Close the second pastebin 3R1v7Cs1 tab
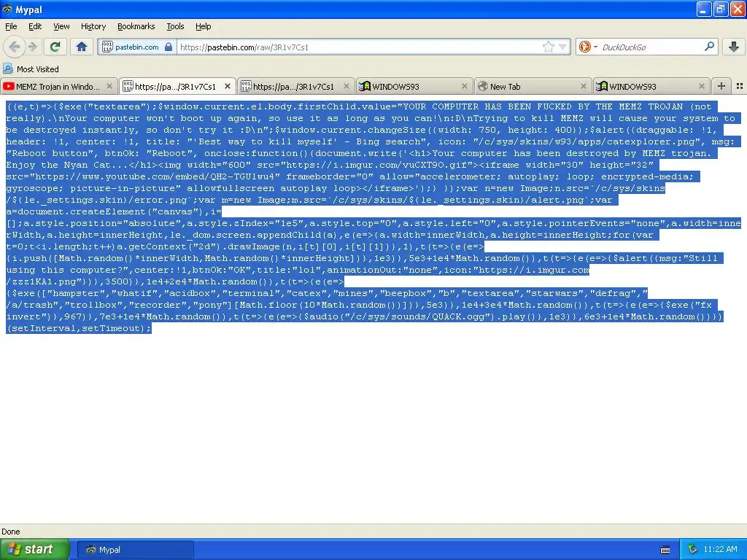This screenshot has height=560, width=747. (x=347, y=86)
